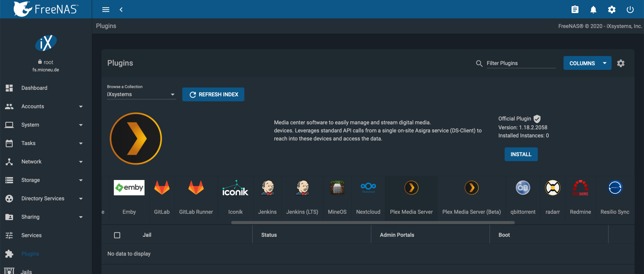Collapse sidebar with the back chevron
Image resolution: width=644 pixels, height=274 pixels.
click(121, 9)
